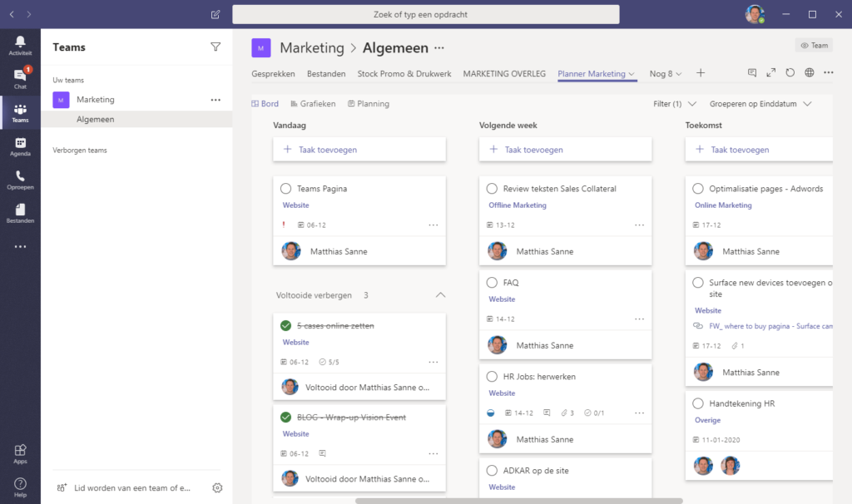Open Bestanden in the left sidebar

[x=20, y=214]
